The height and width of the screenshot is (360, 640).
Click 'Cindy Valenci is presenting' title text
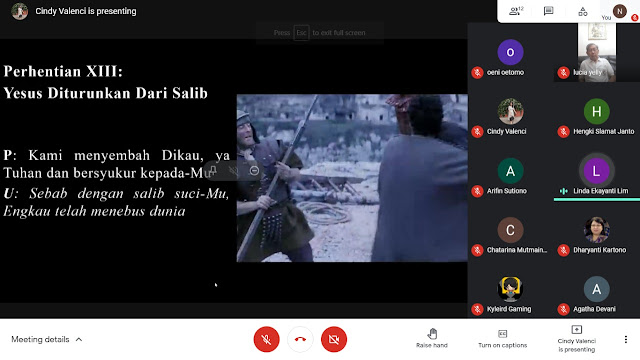[86, 11]
